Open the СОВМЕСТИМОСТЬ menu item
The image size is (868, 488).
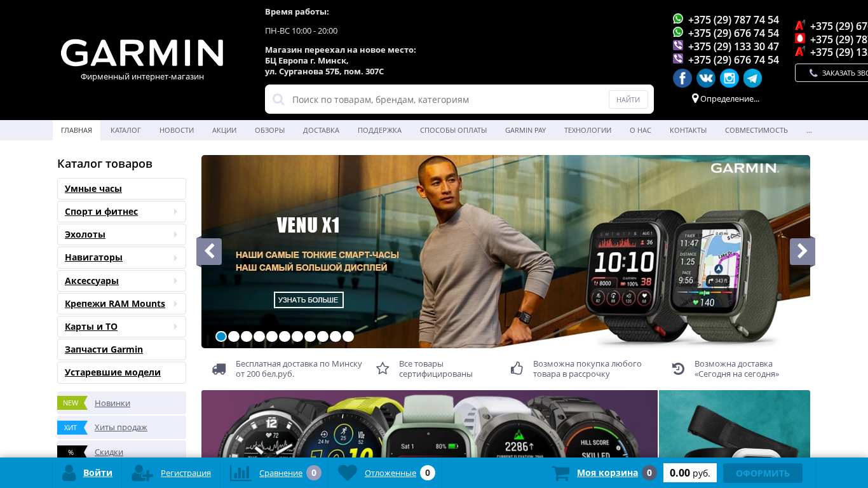pyautogui.click(x=756, y=130)
